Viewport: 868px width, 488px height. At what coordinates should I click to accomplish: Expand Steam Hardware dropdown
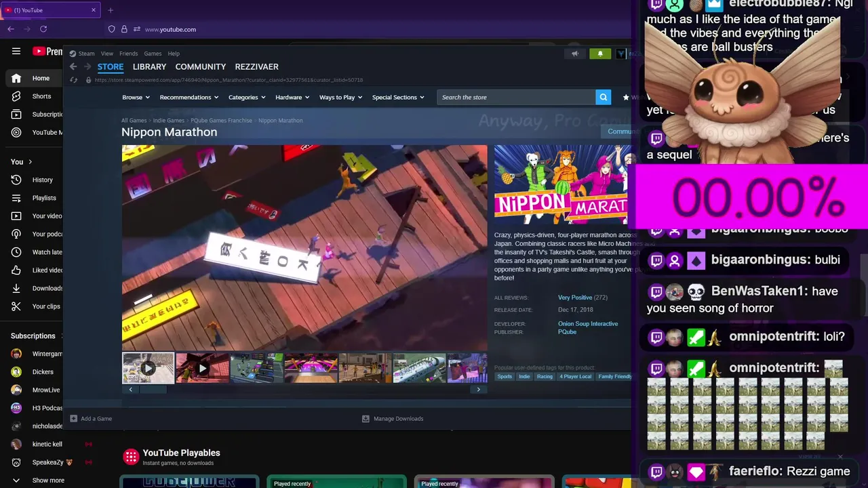click(x=292, y=98)
